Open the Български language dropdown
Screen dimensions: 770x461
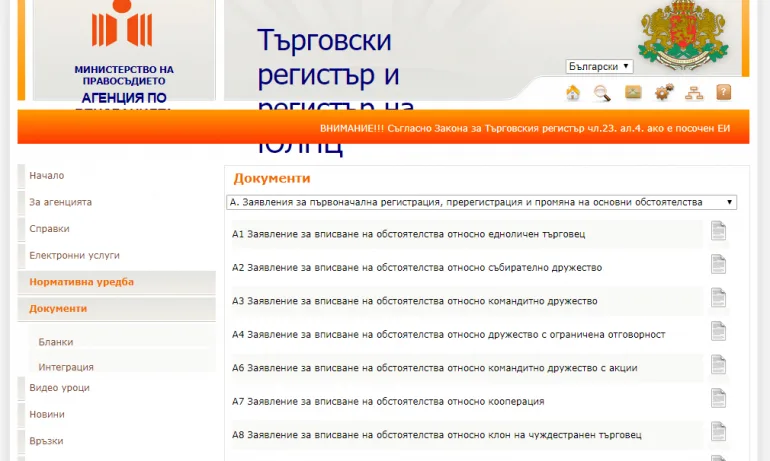[x=599, y=66]
